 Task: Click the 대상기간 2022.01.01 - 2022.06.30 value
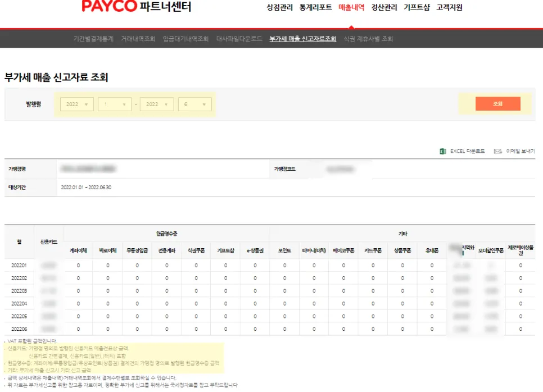86,187
